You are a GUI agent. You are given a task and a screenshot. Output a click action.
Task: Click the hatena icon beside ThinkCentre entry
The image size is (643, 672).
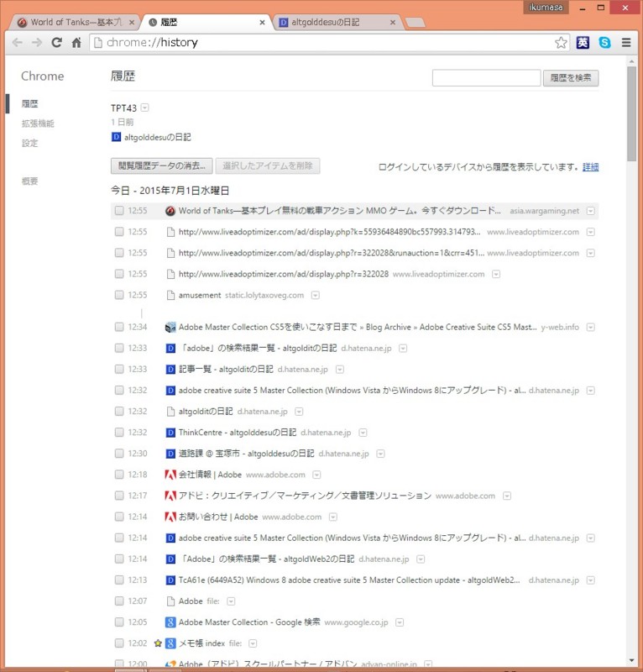[170, 433]
